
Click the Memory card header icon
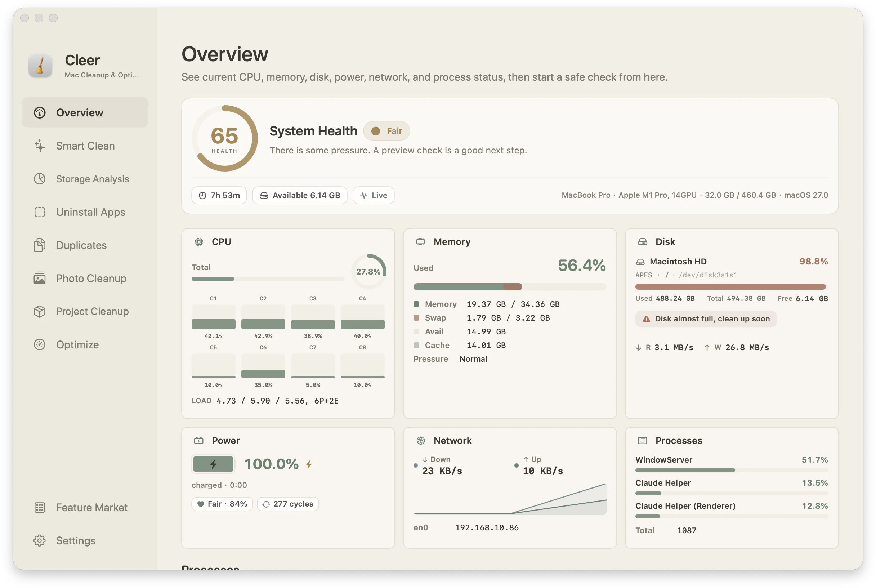click(x=420, y=241)
